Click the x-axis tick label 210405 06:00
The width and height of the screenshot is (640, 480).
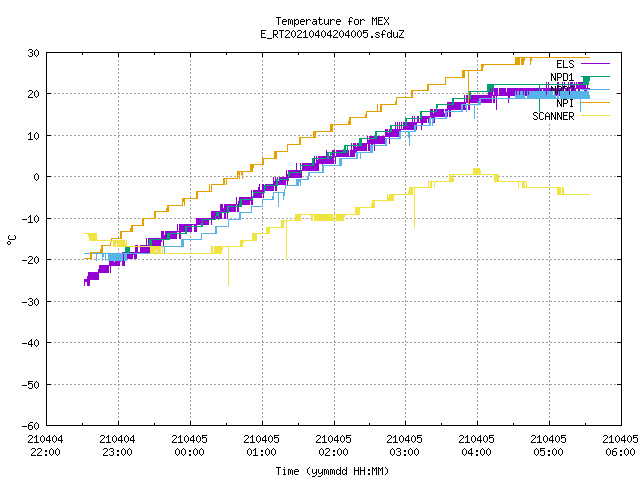[x=620, y=446]
